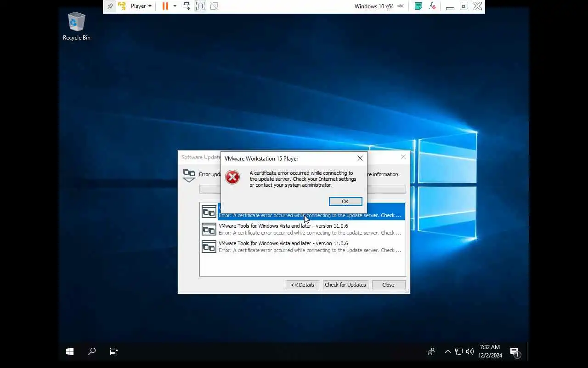Click the red removable devices icon
This screenshot has height=368, width=588.
click(432, 6)
